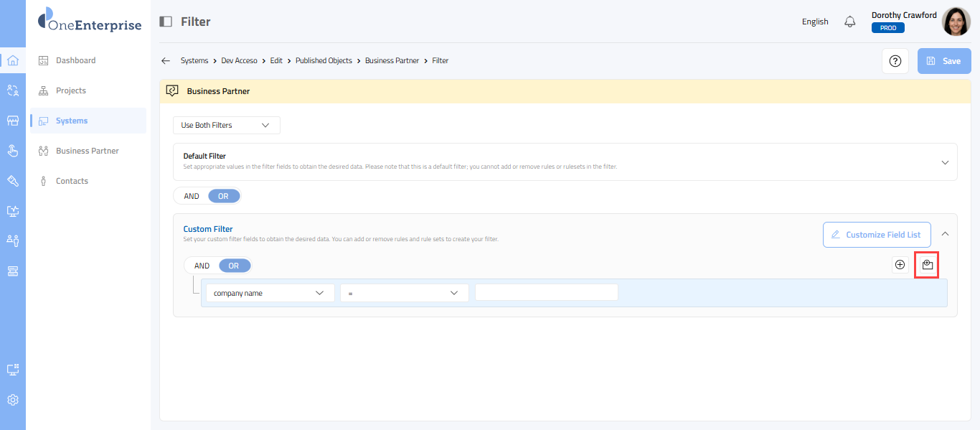Click the Save button

click(943, 61)
